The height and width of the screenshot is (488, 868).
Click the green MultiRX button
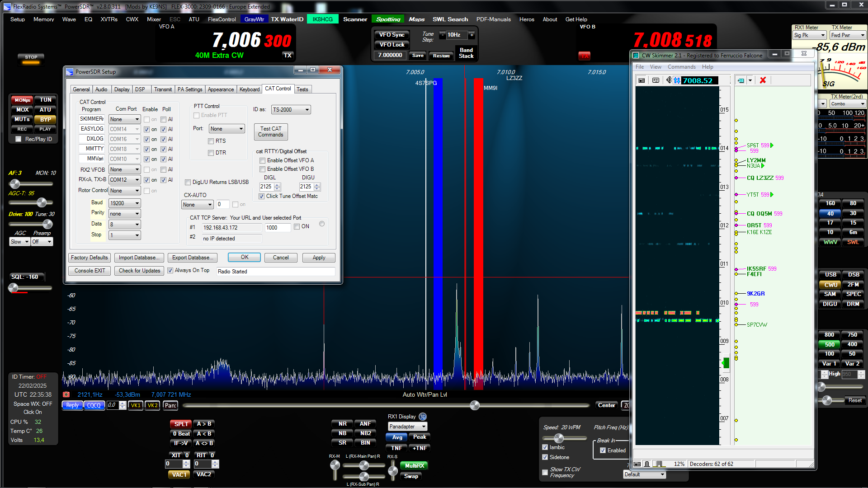414,465
